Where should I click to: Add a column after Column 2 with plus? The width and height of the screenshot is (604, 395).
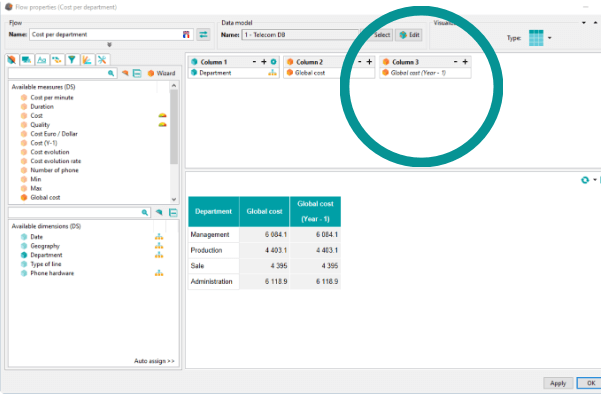coord(369,62)
